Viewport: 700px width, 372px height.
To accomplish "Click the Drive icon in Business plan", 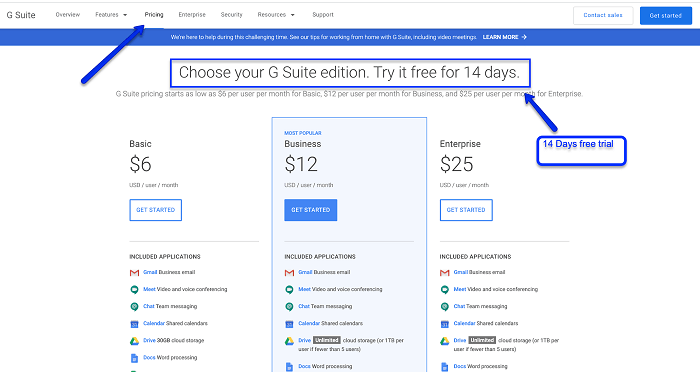I will pyautogui.click(x=289, y=341).
